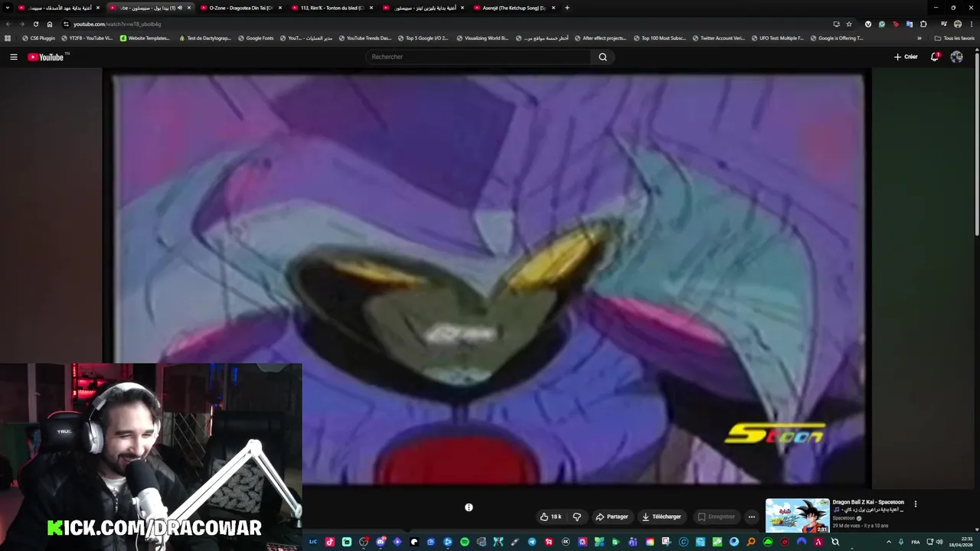
Task: Open clock and date 22:31
Action: pos(962,542)
